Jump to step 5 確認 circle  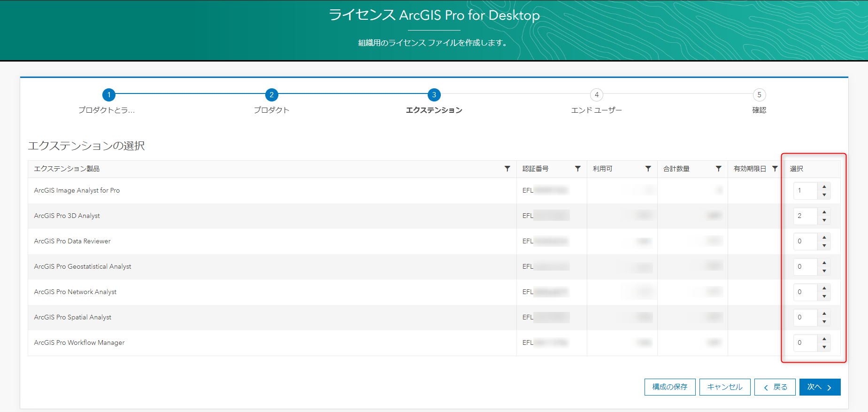point(759,95)
